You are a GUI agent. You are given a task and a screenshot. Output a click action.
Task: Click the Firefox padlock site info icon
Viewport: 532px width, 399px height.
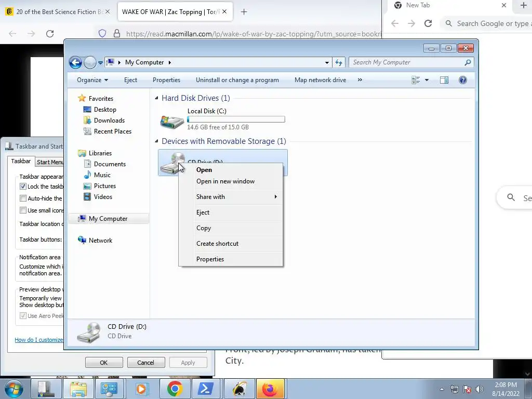[x=117, y=33]
